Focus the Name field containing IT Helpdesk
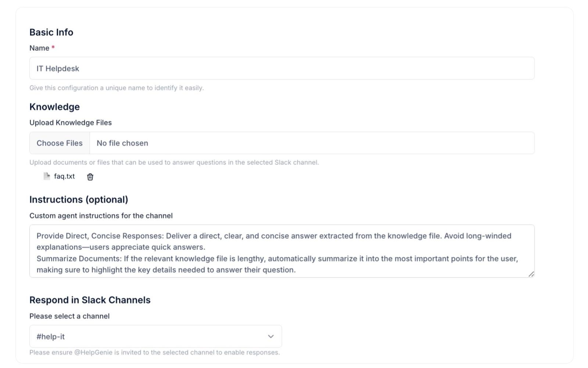588x368 pixels. pos(282,68)
